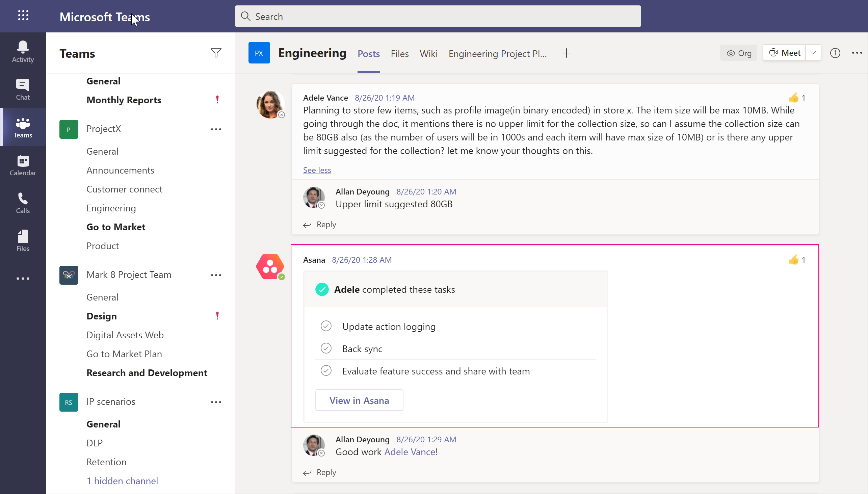Expand IP scenarios team options
Image resolution: width=868 pixels, height=494 pixels.
[216, 401]
